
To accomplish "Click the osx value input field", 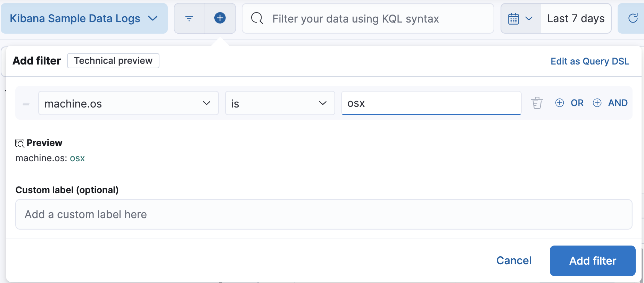I will click(x=431, y=103).
